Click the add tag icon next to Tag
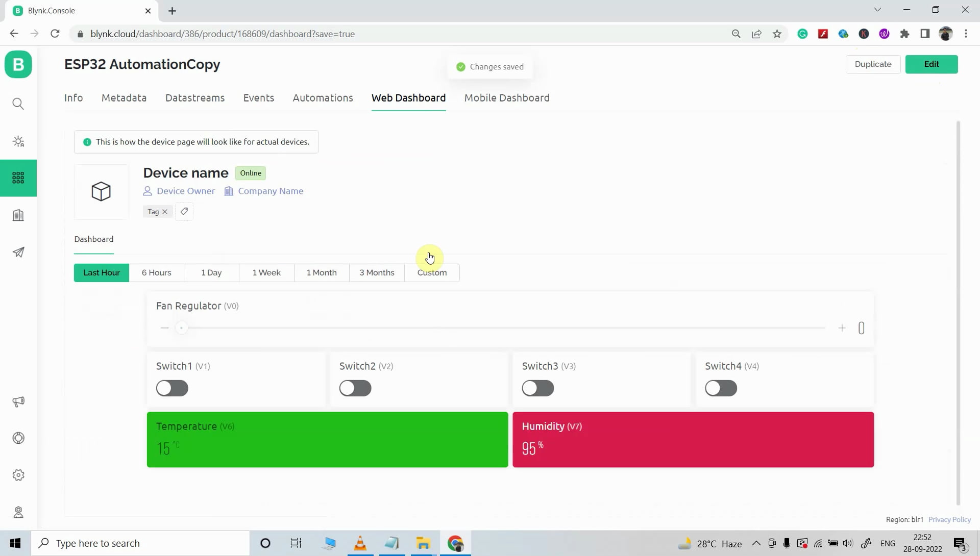This screenshot has height=556, width=980. (184, 211)
